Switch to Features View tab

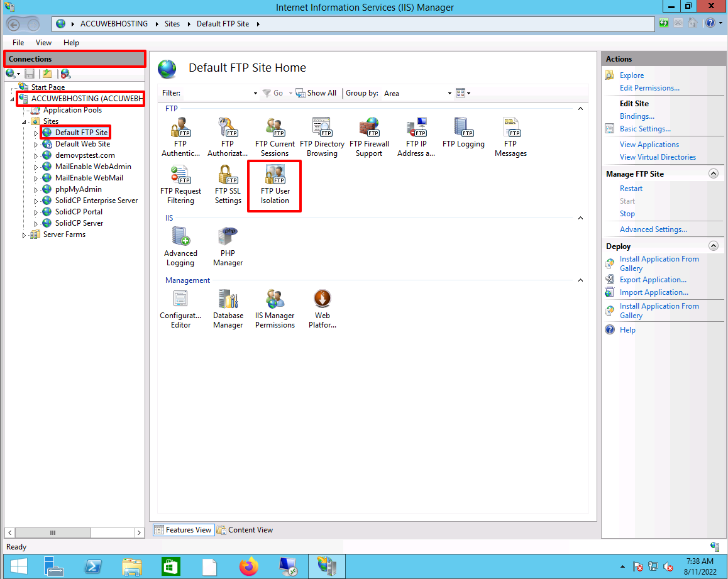pos(184,530)
